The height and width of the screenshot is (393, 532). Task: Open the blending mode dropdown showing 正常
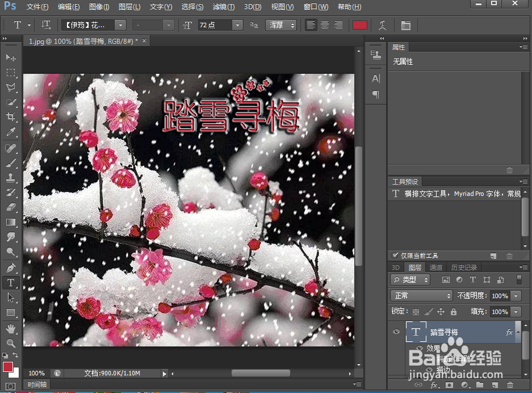coord(421,296)
